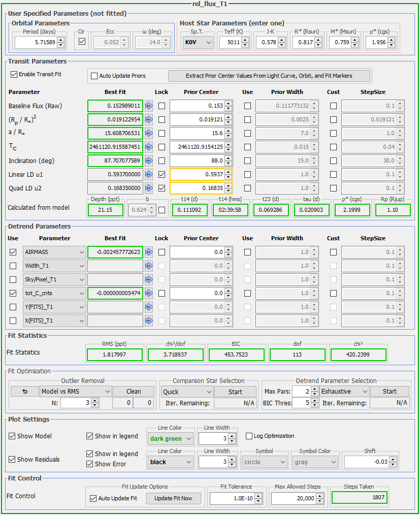
Task: Click arrow icon next to Tc best fit
Action: pyautogui.click(x=149, y=147)
